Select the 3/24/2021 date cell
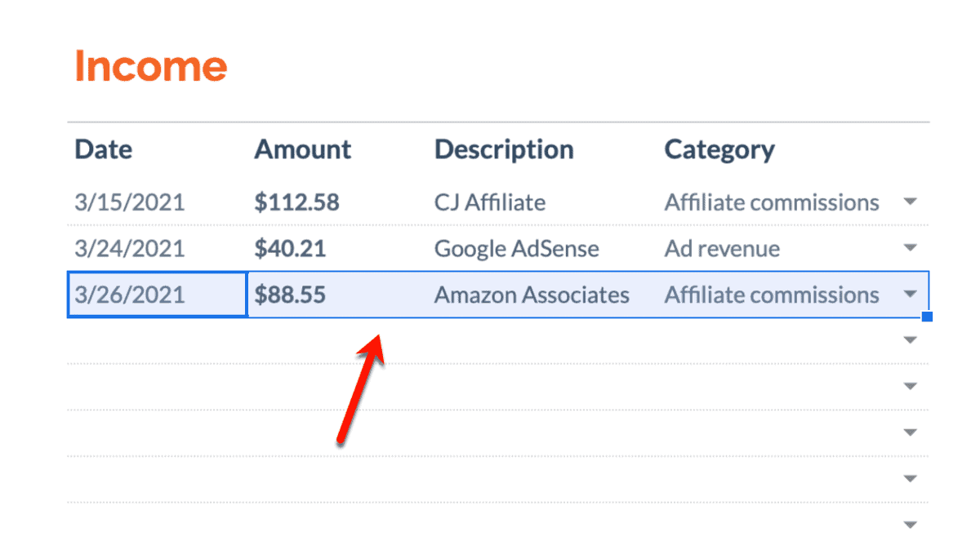This screenshot has width=980, height=541. tap(157, 248)
